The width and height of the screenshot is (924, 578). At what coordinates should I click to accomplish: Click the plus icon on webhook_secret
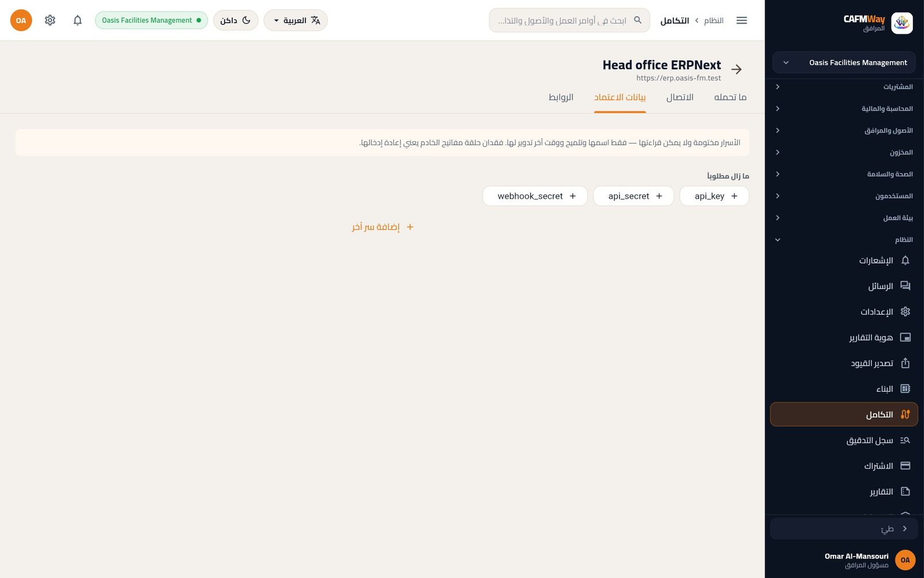572,196
